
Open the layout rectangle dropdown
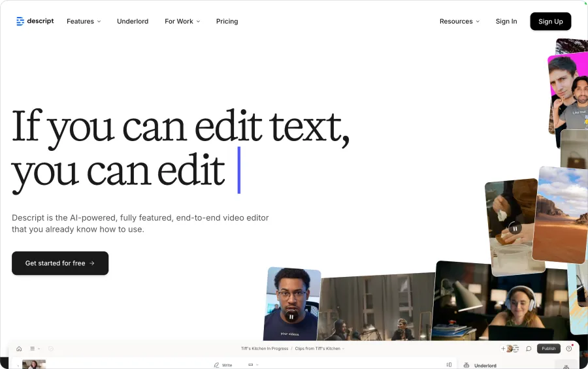point(253,365)
